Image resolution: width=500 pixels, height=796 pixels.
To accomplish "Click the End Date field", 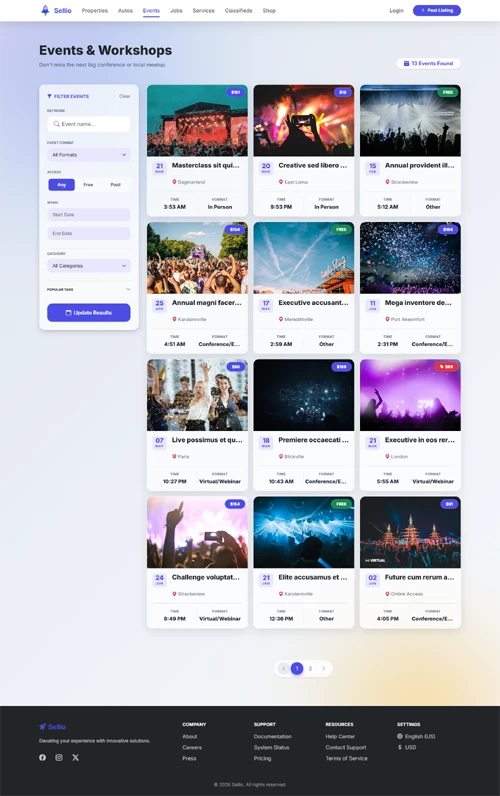I will [89, 234].
